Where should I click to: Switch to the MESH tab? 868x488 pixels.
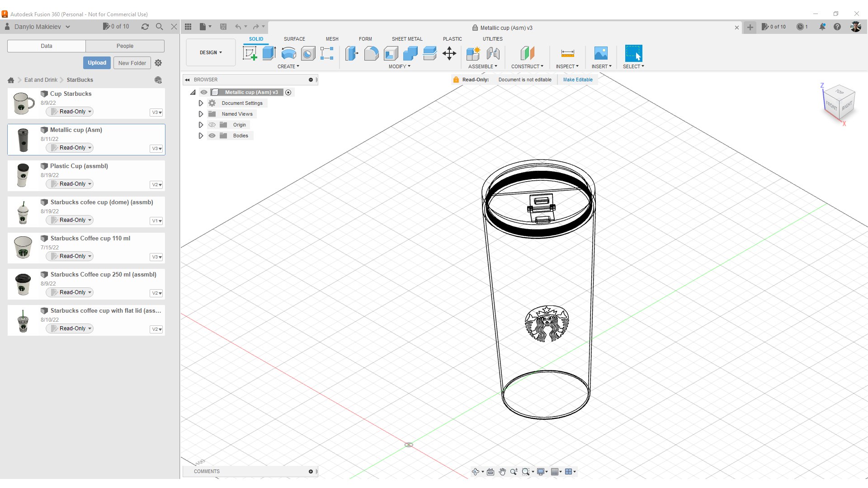click(x=332, y=39)
